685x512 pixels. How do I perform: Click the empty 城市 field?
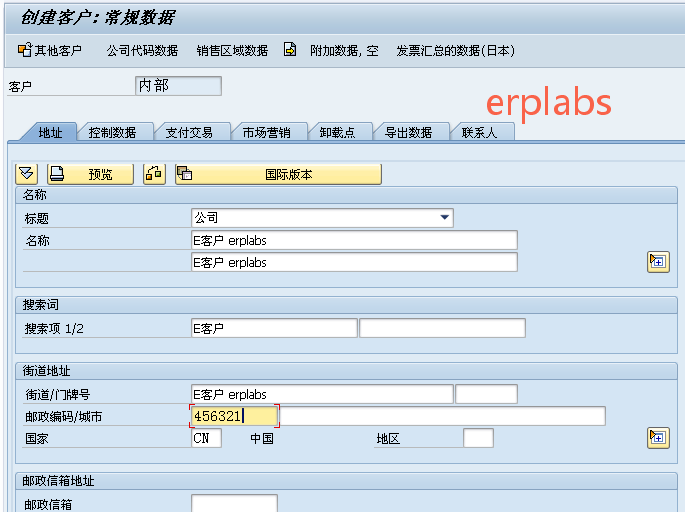(x=442, y=416)
